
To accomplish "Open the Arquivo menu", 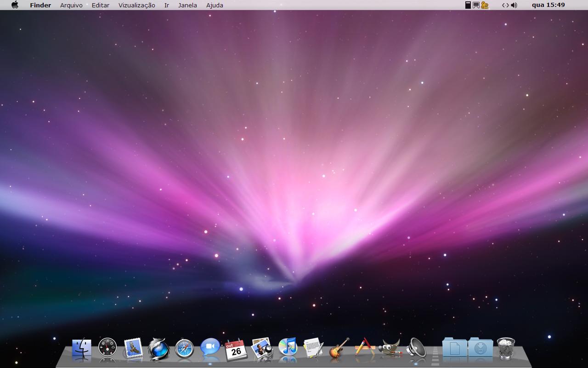I will [x=71, y=5].
